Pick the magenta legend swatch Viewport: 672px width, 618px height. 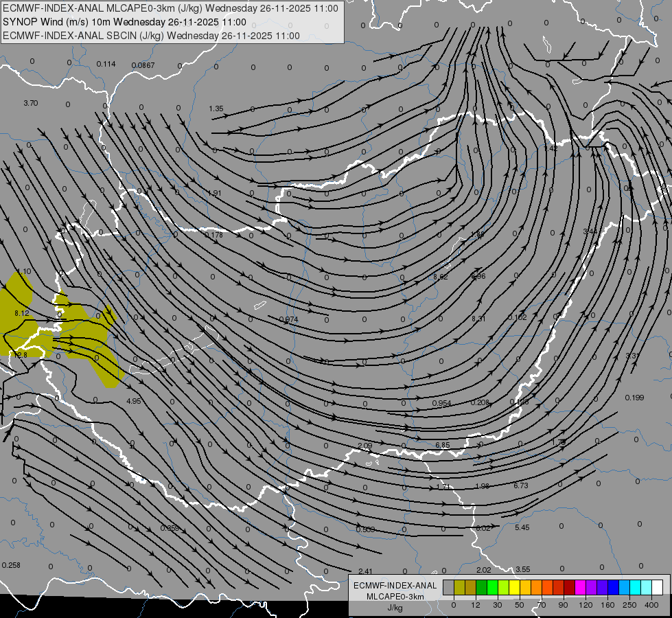point(580,587)
